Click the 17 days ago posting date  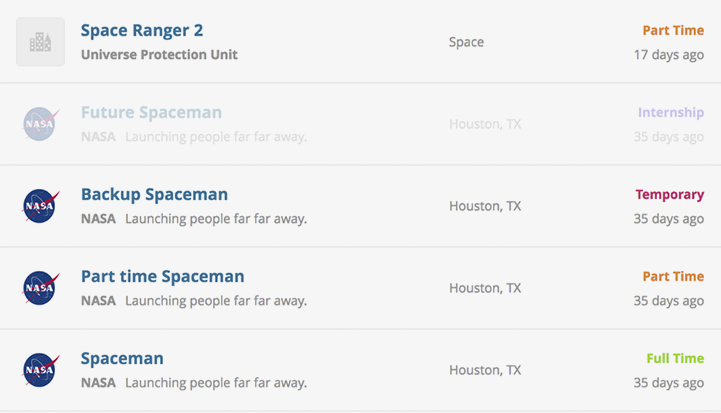(x=669, y=55)
